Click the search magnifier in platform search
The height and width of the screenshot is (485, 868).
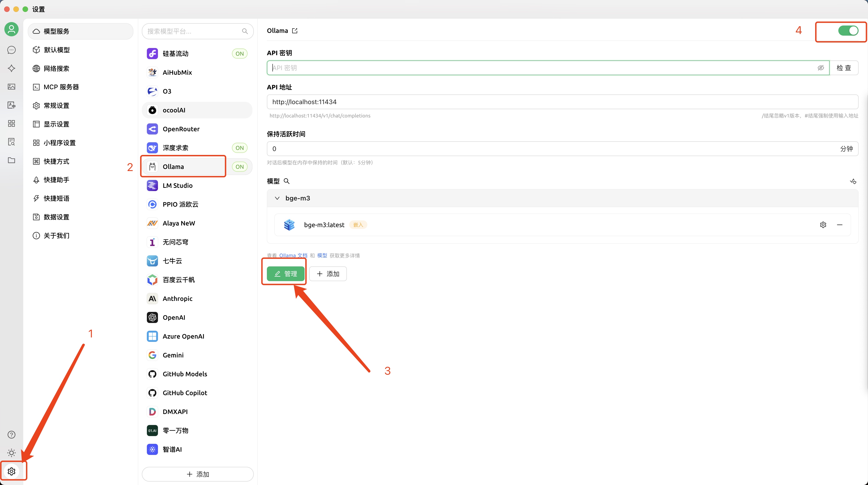245,31
